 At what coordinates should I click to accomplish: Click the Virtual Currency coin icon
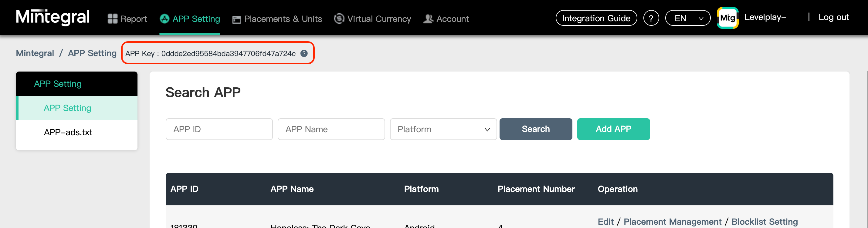[339, 18]
